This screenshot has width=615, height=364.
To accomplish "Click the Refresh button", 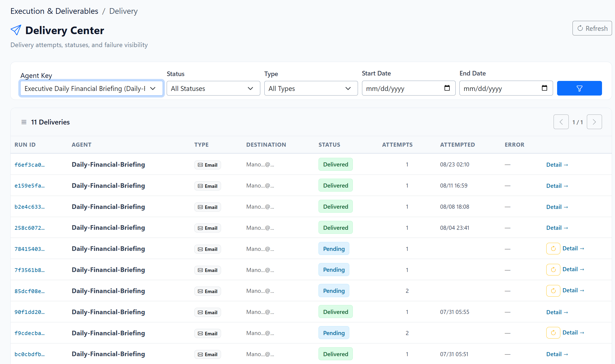I will (x=592, y=28).
